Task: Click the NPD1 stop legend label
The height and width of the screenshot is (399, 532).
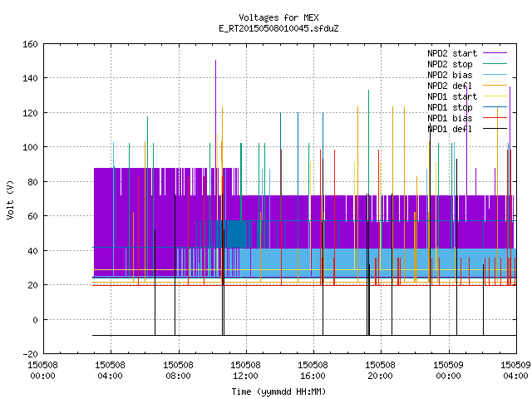Action: click(x=450, y=107)
